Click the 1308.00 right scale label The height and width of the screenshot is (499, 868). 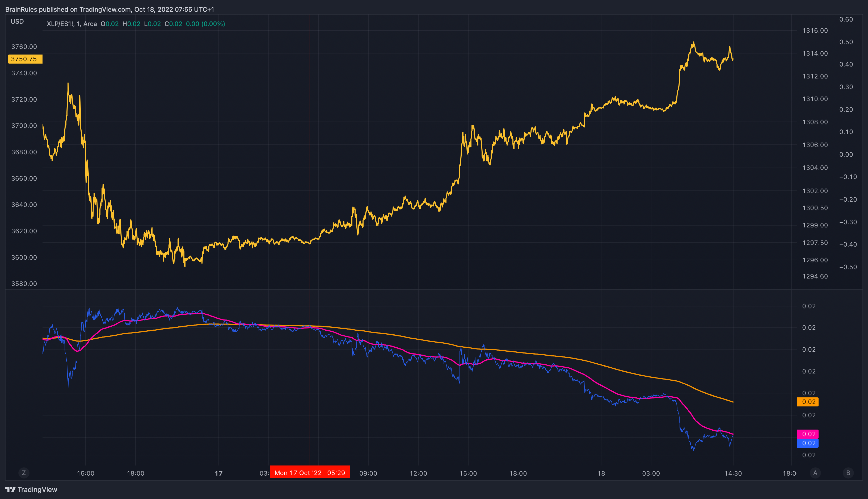tap(815, 122)
